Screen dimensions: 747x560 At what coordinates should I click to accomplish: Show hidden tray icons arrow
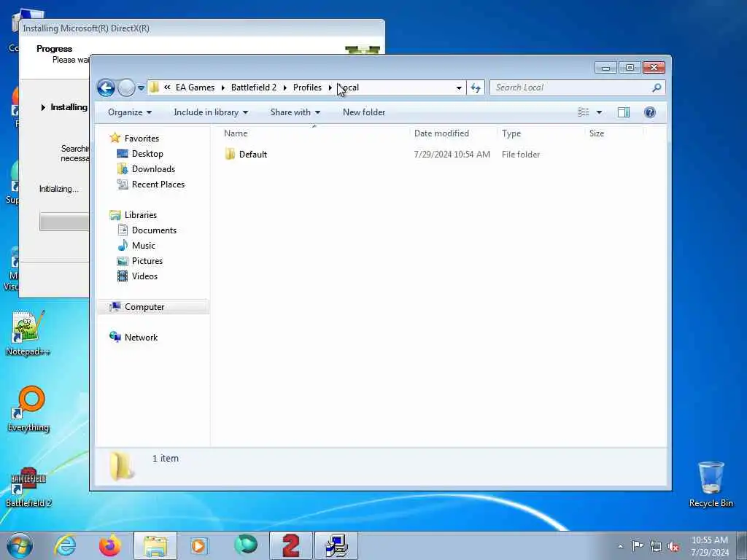(x=620, y=546)
